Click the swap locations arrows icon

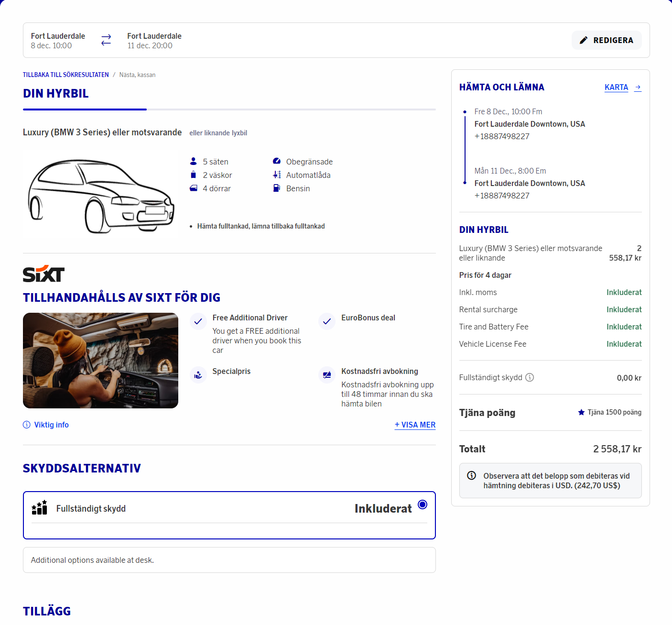coord(106,40)
